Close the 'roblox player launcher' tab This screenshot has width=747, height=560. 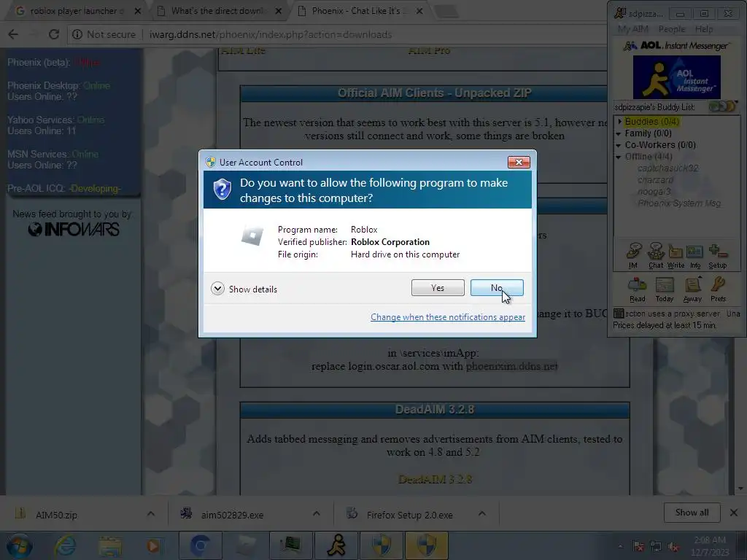(138, 11)
